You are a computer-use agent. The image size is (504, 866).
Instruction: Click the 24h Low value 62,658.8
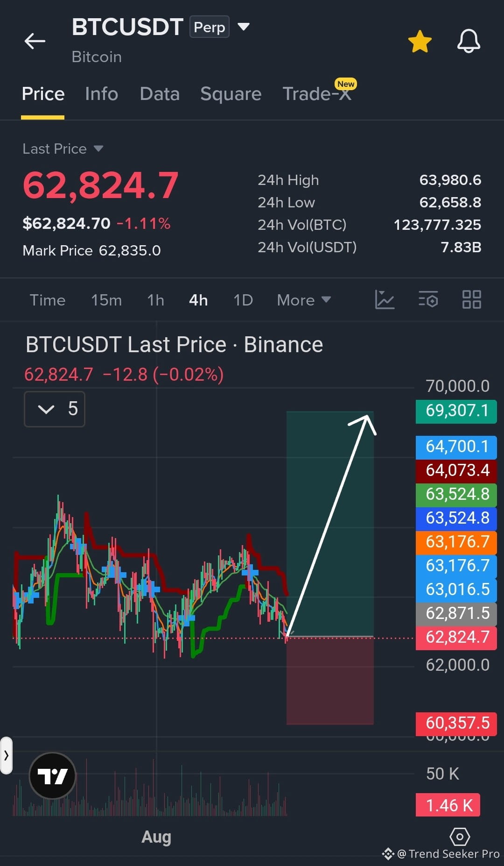coord(450,202)
